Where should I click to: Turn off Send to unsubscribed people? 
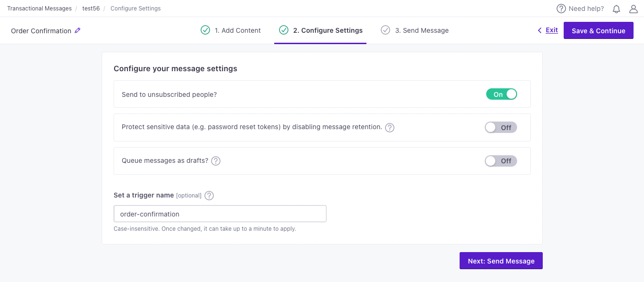501,94
